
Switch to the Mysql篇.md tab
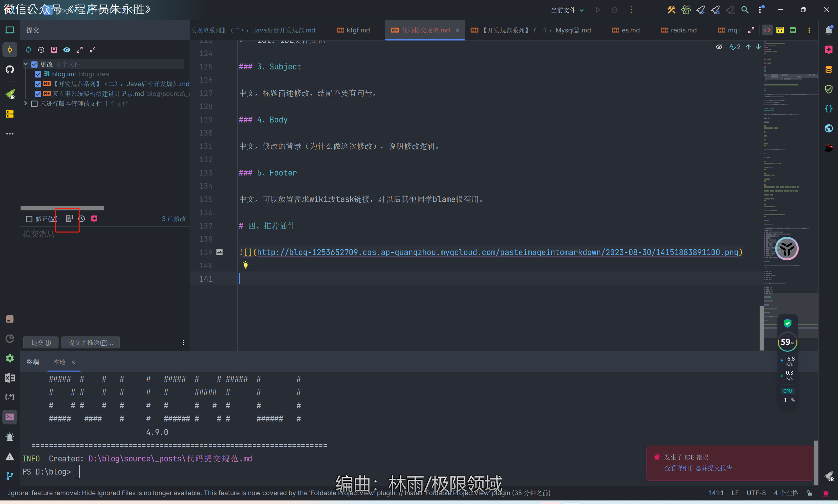click(531, 30)
